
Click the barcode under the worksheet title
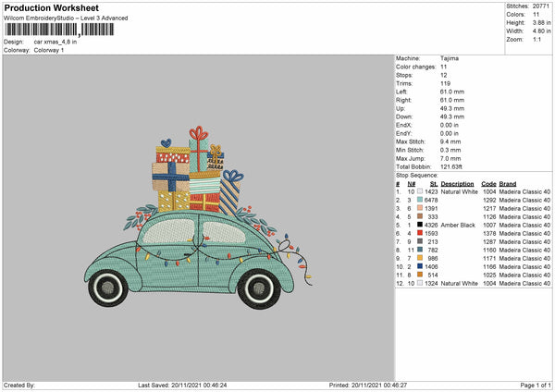click(57, 30)
